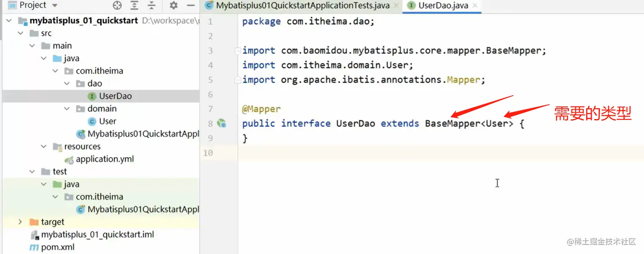Select Mybatisplus01QuickstartAppl class under main
This screenshot has width=644, height=254.
click(143, 134)
